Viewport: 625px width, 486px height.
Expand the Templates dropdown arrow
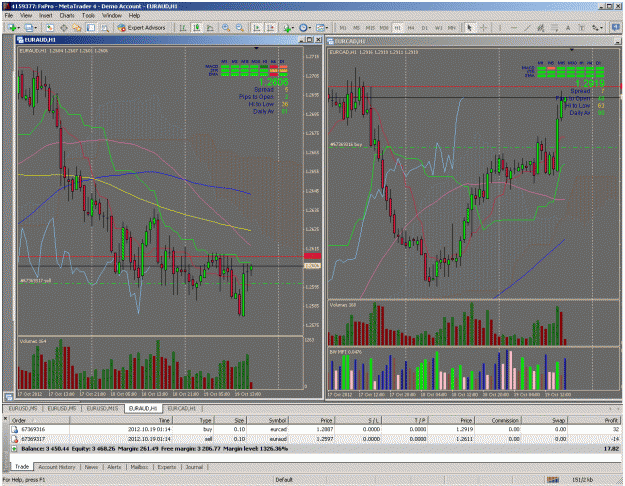click(x=326, y=28)
